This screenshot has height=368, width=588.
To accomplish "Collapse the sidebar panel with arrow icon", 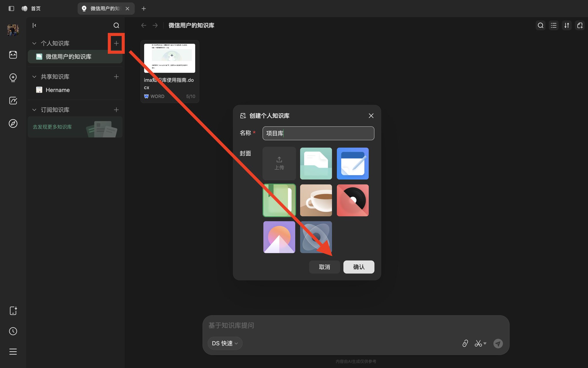I will pos(34,25).
